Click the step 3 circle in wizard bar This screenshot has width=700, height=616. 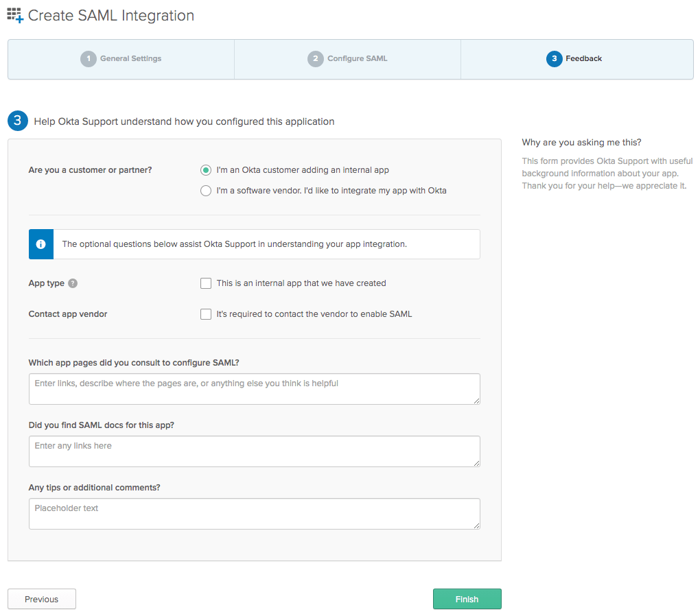[554, 59]
